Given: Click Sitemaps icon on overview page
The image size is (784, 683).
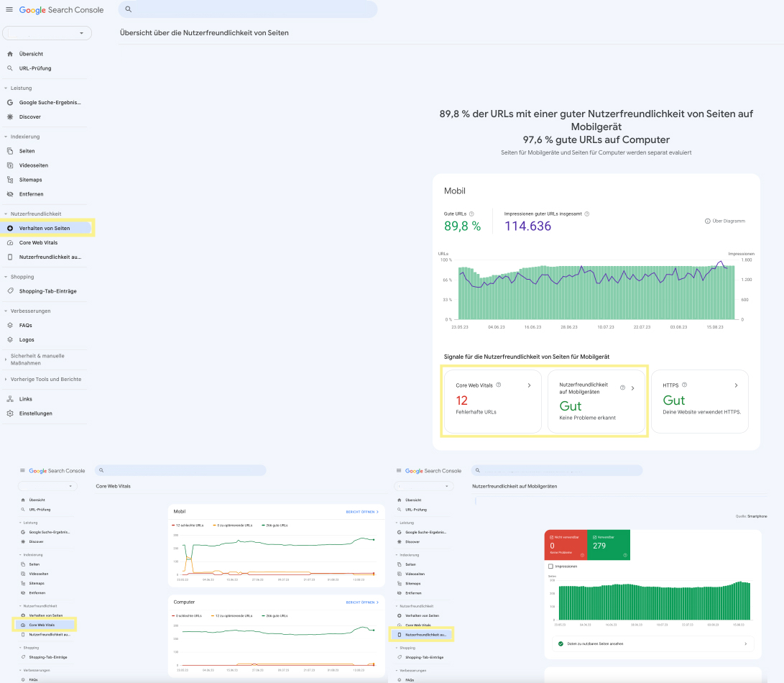Looking at the screenshot, I should point(10,180).
